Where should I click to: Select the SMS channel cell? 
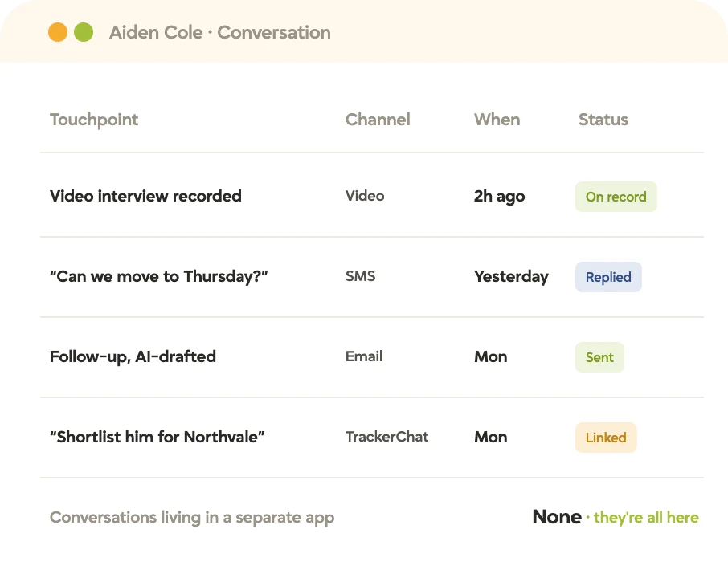360,276
